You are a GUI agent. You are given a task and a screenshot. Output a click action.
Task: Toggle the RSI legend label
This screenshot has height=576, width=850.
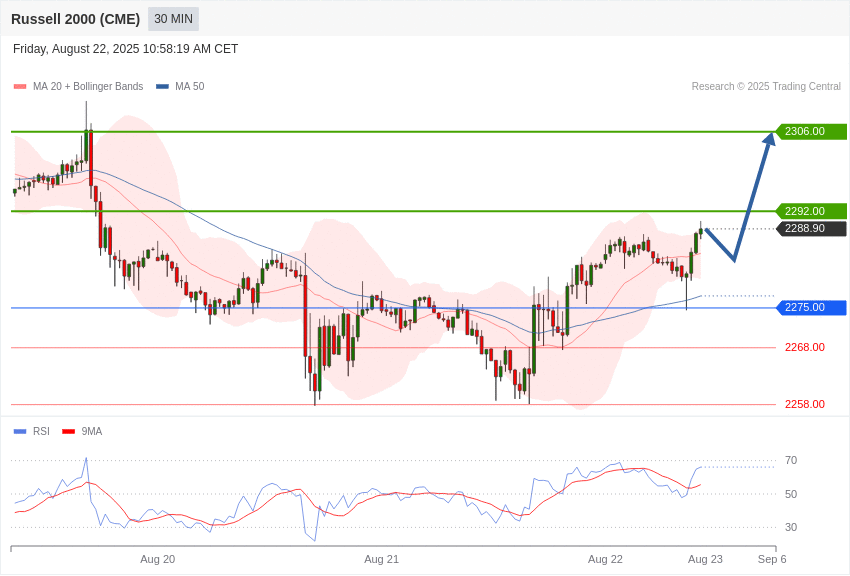(x=41, y=431)
